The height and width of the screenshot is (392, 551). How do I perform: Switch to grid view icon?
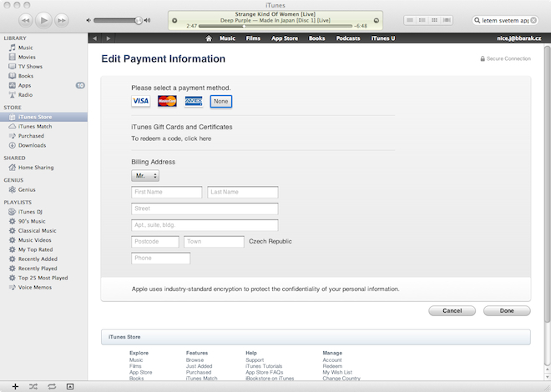[434, 20]
